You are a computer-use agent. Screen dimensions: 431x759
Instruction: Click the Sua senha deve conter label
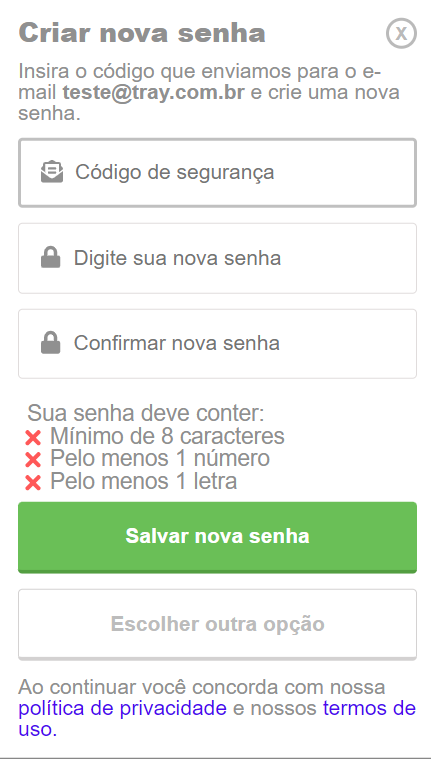pyautogui.click(x=146, y=413)
